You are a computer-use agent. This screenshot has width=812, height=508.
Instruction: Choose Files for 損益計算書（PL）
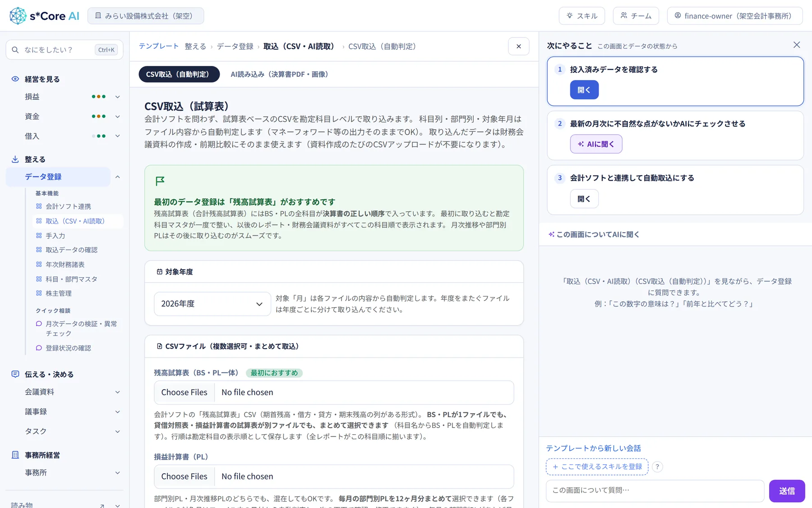point(185,476)
